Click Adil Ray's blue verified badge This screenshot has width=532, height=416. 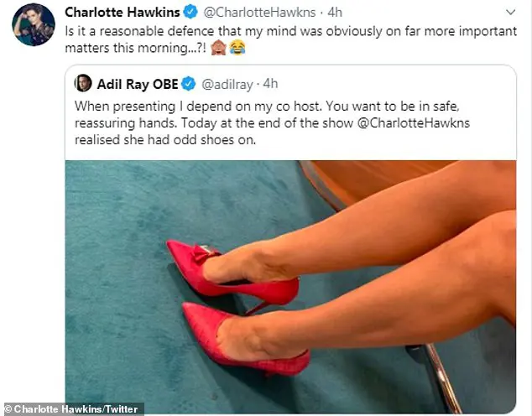(x=189, y=84)
